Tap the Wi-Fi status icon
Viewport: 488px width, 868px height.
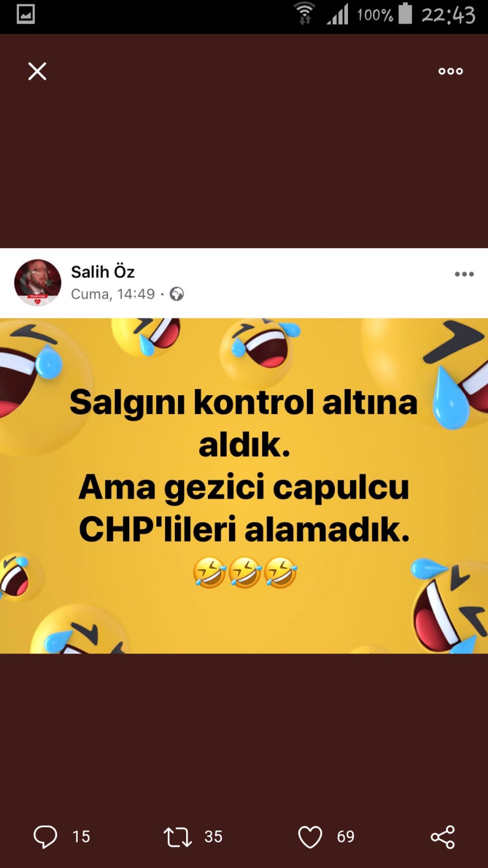(x=305, y=14)
